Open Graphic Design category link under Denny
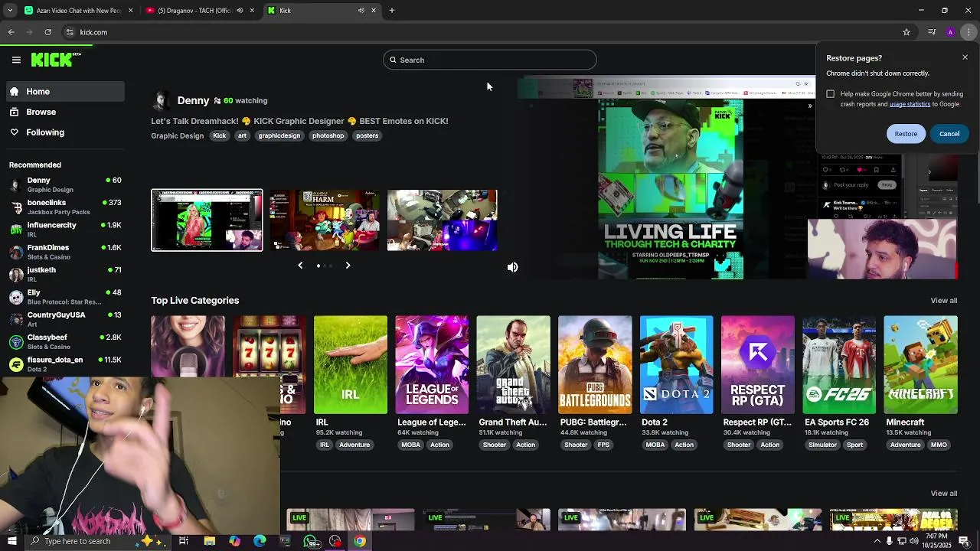The width and height of the screenshot is (980, 551). (178, 135)
